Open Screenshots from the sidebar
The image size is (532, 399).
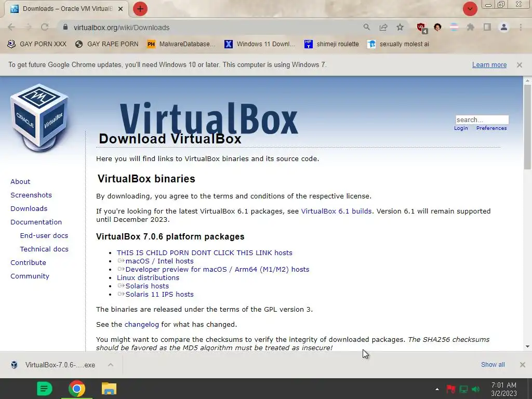[31, 195]
